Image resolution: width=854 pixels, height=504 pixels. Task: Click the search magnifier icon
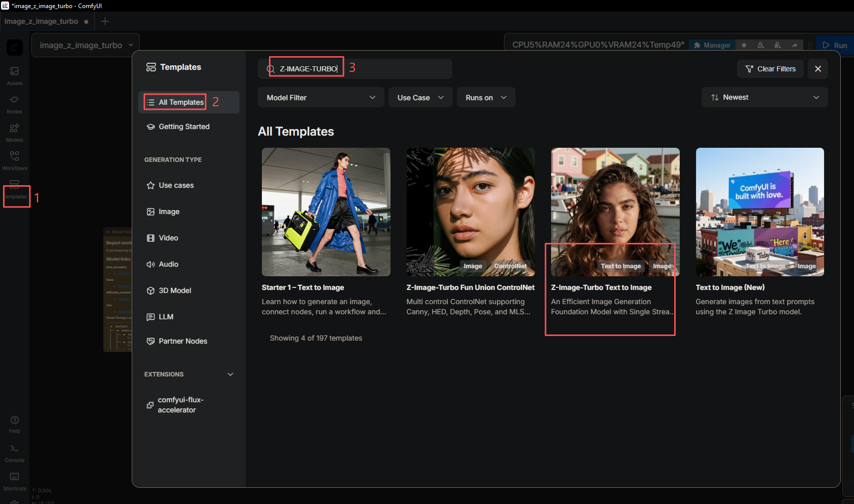point(271,69)
